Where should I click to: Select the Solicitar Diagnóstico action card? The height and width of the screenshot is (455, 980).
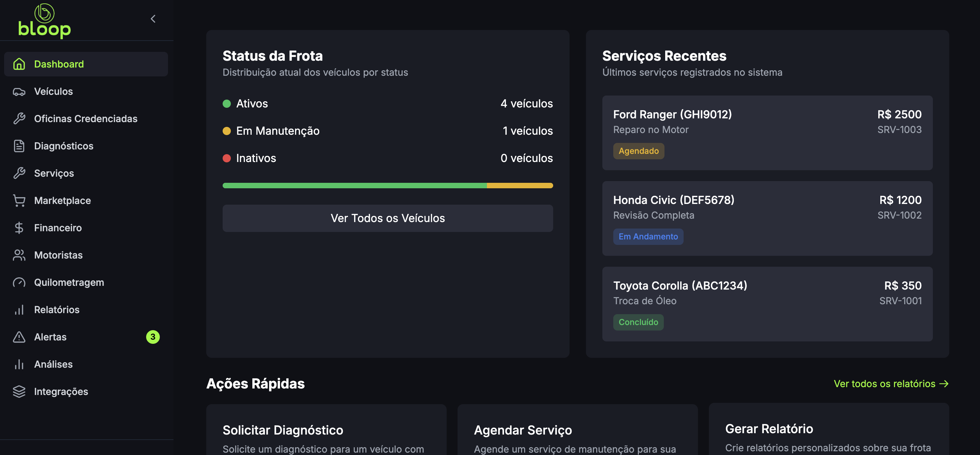326,430
